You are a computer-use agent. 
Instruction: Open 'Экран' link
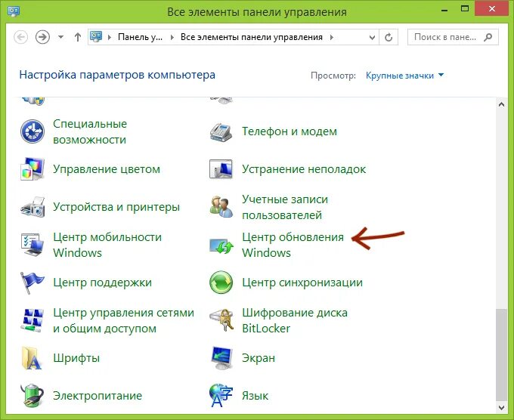pyautogui.click(x=259, y=358)
